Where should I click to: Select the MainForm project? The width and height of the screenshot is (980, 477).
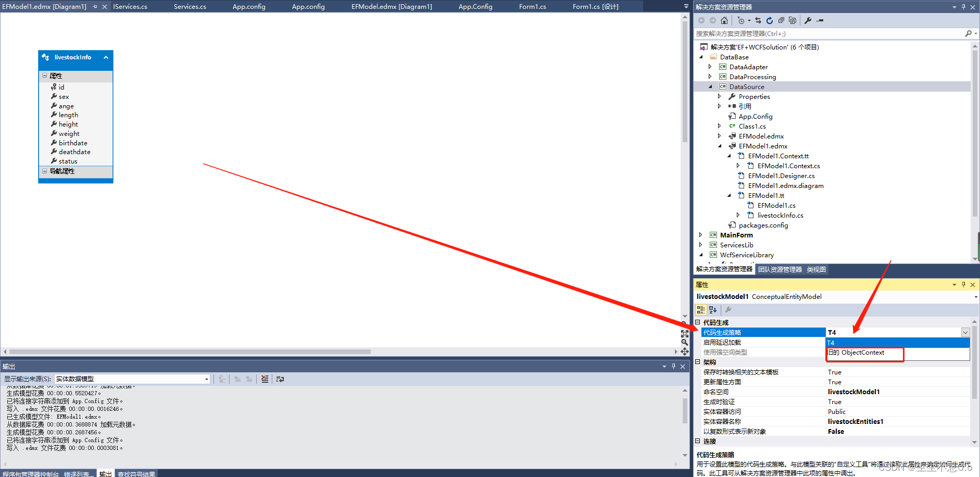click(736, 235)
